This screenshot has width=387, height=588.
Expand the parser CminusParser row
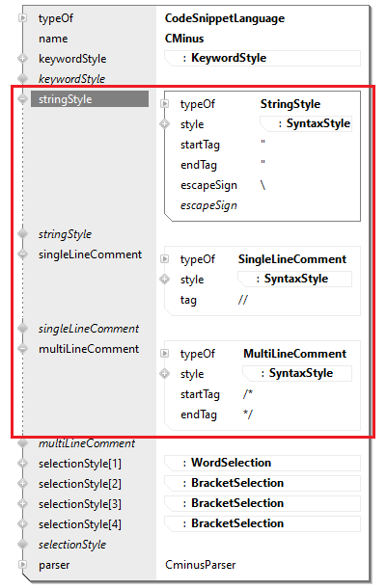point(23,564)
